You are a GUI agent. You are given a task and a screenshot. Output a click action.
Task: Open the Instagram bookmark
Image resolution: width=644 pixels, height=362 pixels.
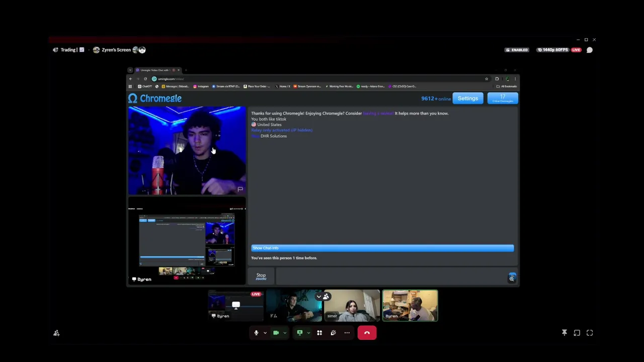pyautogui.click(x=201, y=86)
